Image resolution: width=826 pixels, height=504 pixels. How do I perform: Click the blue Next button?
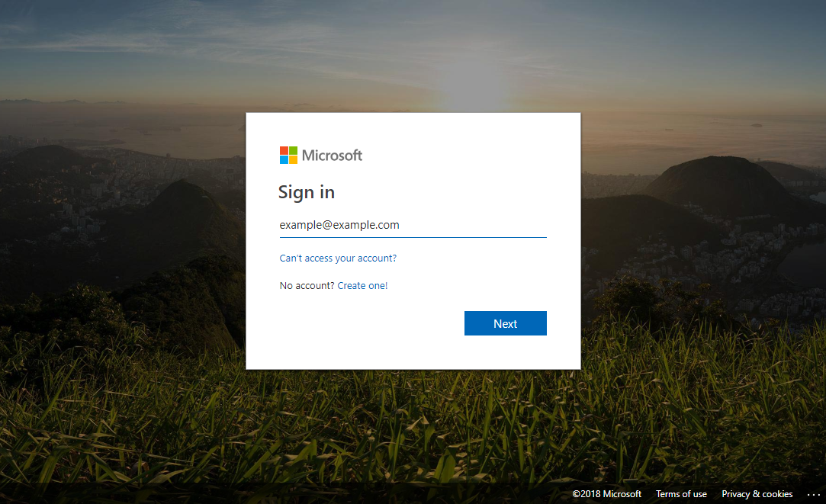505,323
